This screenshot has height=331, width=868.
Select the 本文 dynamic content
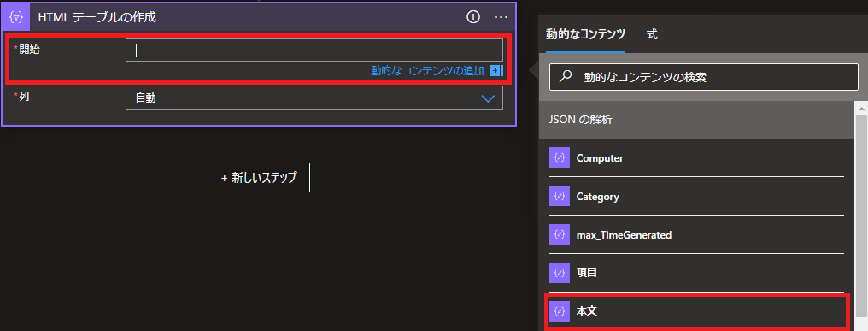(696, 311)
